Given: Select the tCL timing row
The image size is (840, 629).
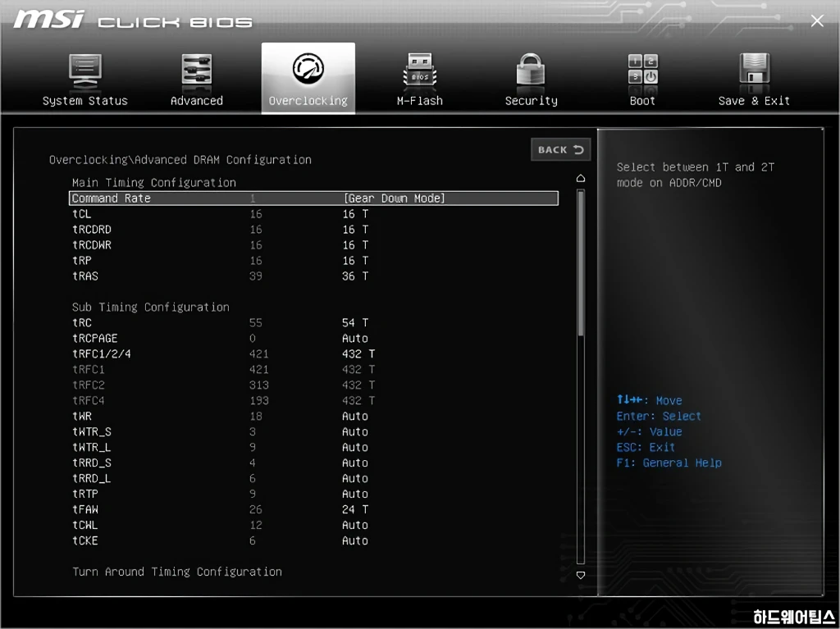Looking at the screenshot, I should pos(313,214).
